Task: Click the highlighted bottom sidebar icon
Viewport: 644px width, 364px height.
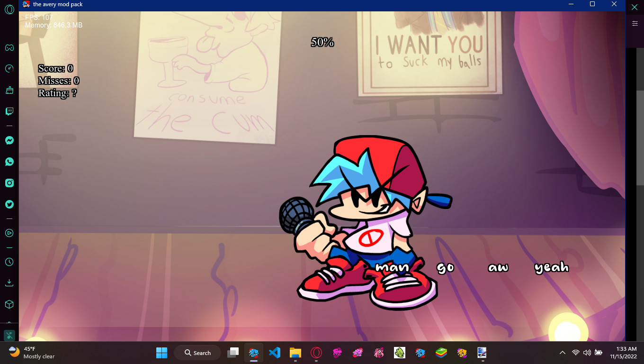Action: point(9,335)
